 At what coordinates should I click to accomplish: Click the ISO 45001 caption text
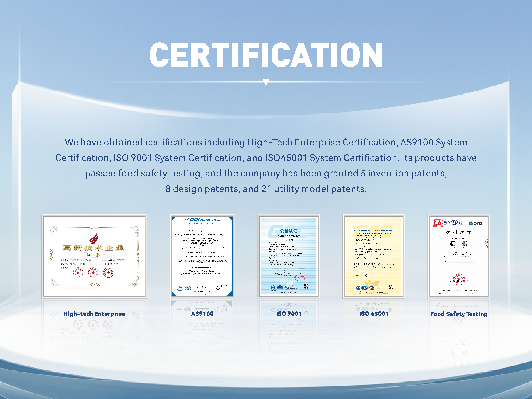(374, 314)
